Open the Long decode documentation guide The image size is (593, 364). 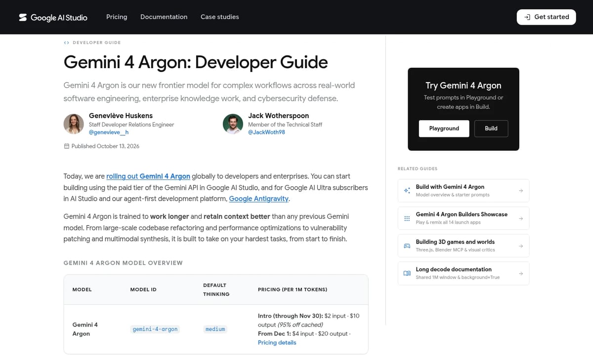[464, 273]
